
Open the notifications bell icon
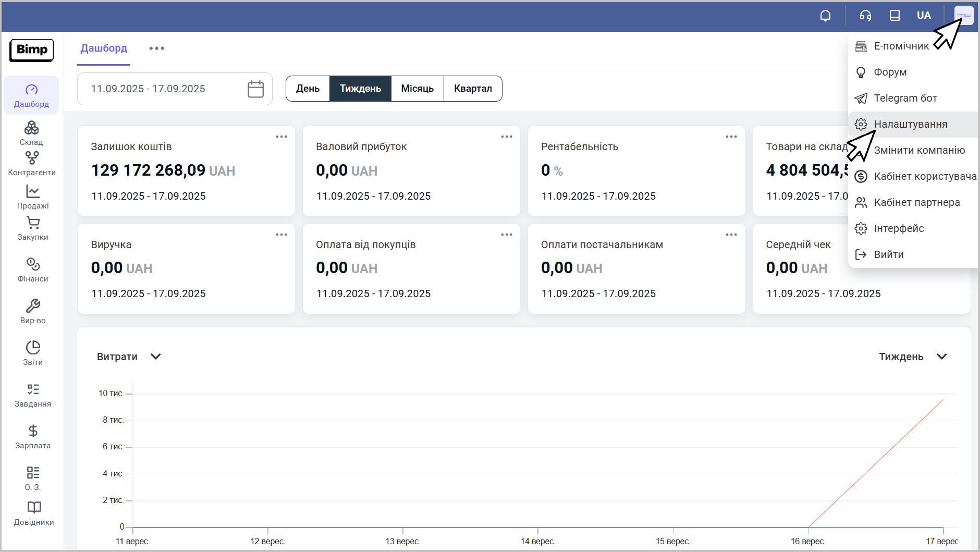tap(825, 16)
